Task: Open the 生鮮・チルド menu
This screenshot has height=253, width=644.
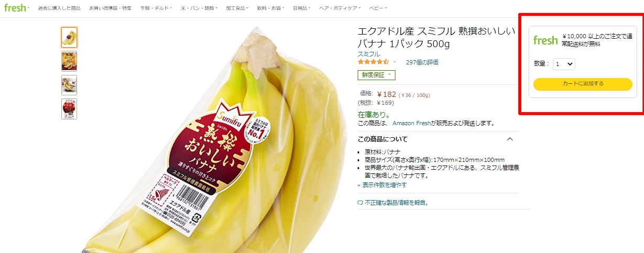Action: [156, 8]
